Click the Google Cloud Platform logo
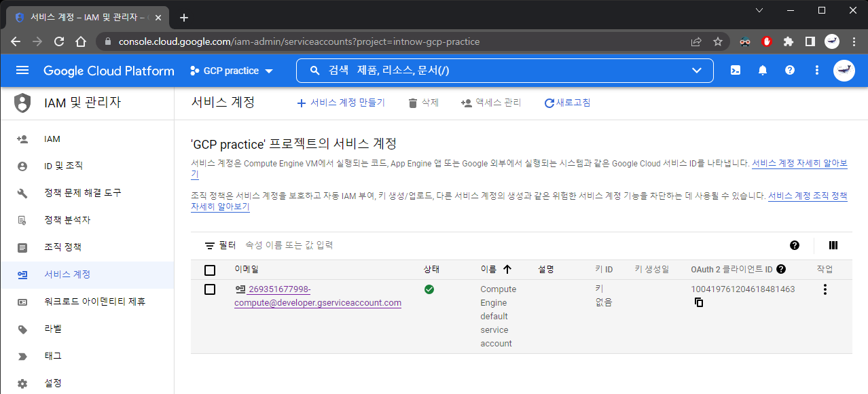The width and height of the screenshot is (868, 394). tap(109, 71)
